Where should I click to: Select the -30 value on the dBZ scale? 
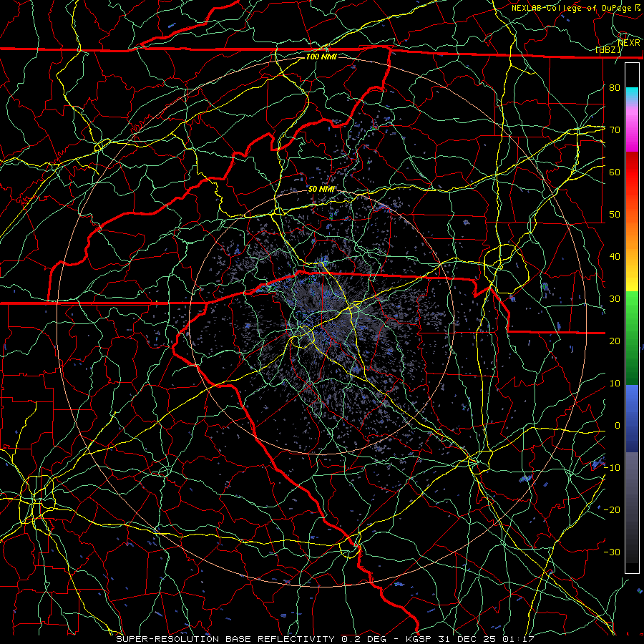(x=612, y=552)
